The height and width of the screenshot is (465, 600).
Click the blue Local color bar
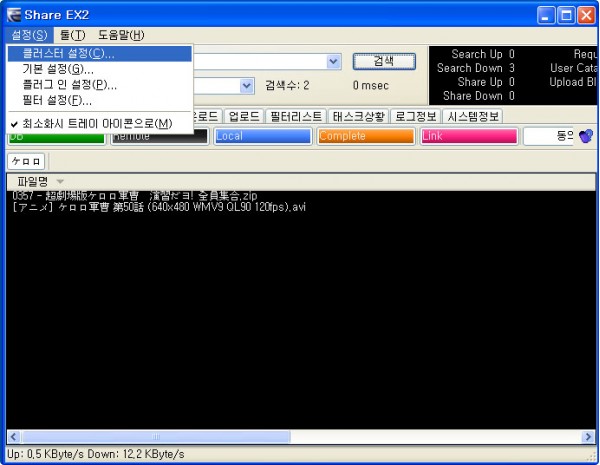click(262, 136)
